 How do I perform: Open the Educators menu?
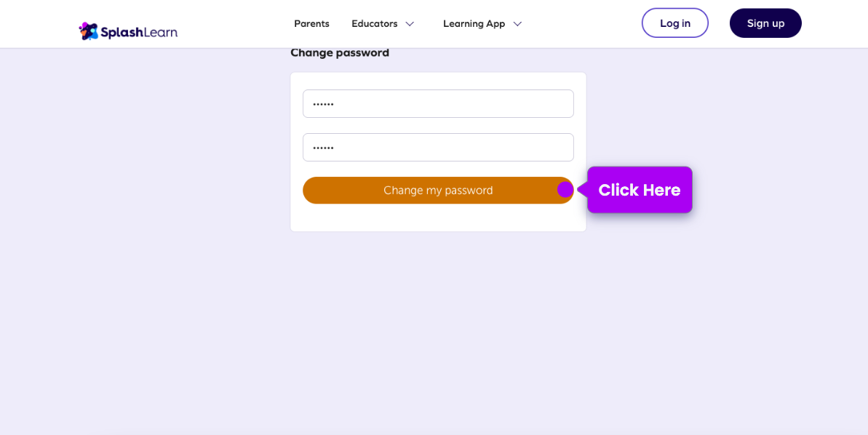point(374,23)
